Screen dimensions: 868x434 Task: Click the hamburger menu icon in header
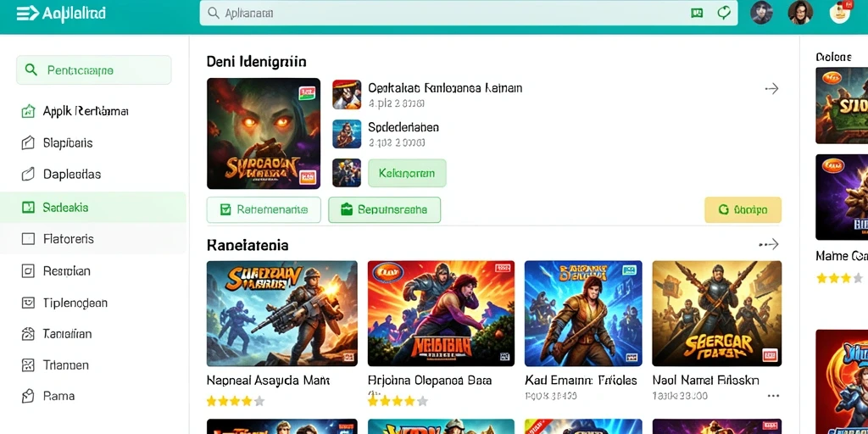pyautogui.click(x=28, y=14)
